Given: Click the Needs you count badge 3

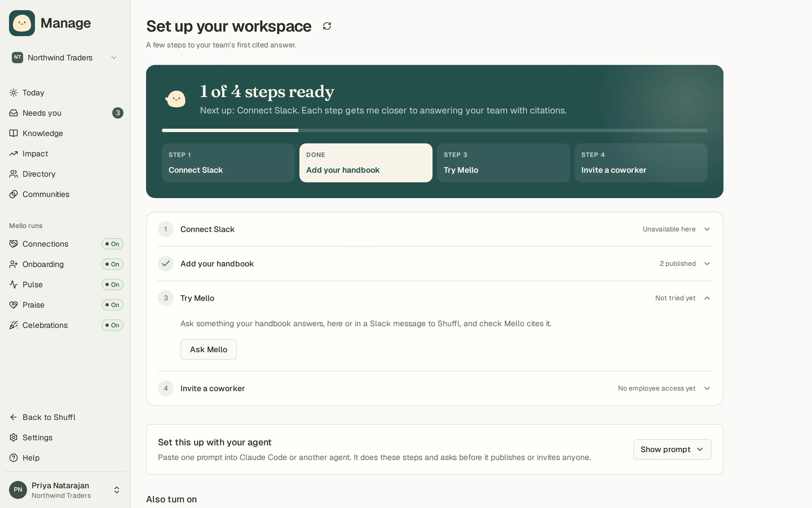Looking at the screenshot, I should click(x=118, y=113).
